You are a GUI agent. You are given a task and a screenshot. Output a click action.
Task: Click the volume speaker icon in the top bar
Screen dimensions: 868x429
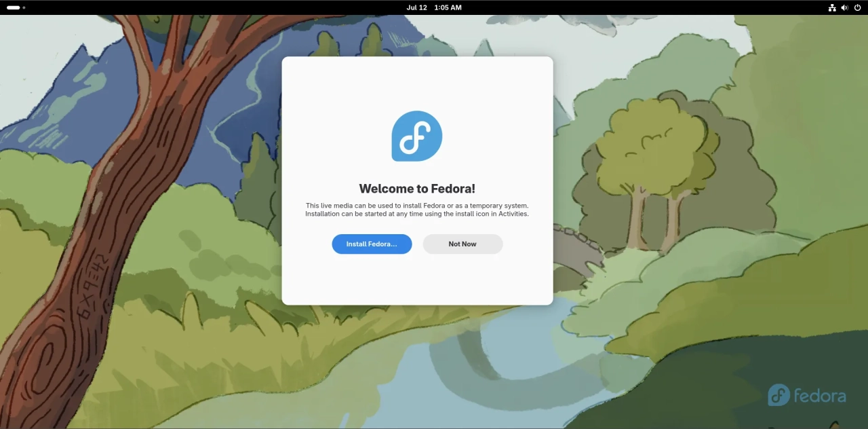coord(845,7)
